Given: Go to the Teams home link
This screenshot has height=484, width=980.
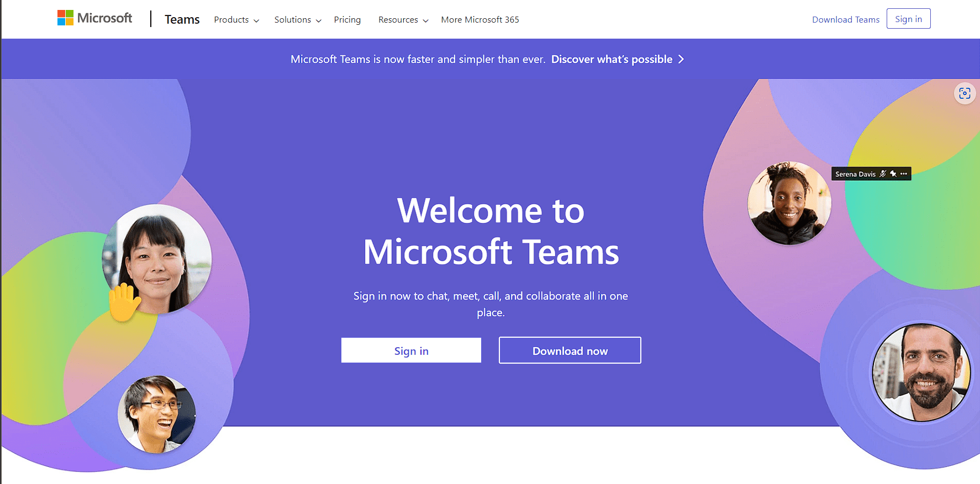Looking at the screenshot, I should 182,19.
